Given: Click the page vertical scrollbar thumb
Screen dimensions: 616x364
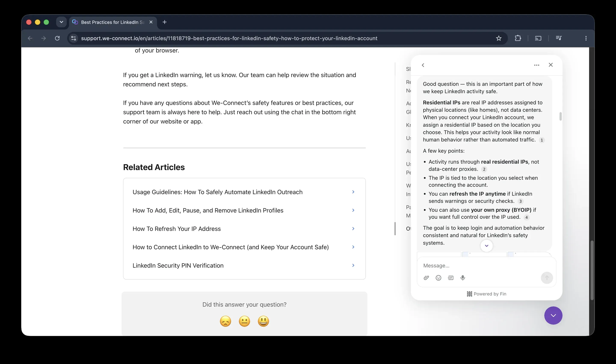Looking at the screenshot, I should 592,270.
